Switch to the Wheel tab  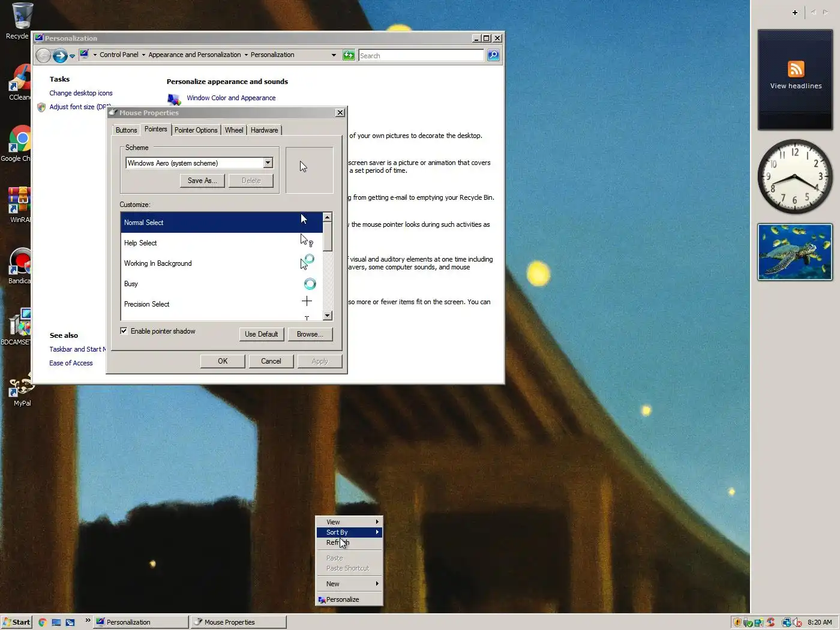click(x=234, y=130)
